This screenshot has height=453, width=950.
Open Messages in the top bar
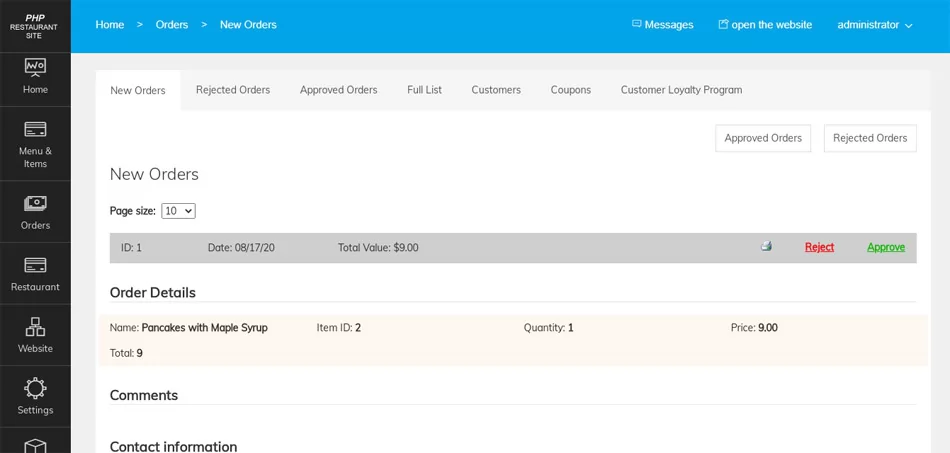tap(662, 25)
